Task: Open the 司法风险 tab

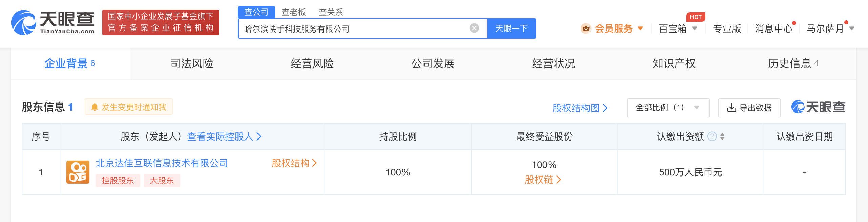Action: coord(192,63)
